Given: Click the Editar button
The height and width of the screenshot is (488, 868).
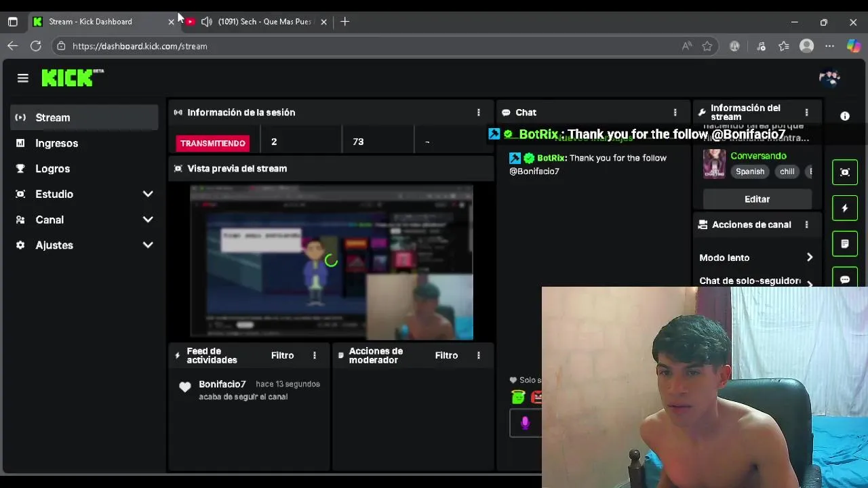Looking at the screenshot, I should pos(757,199).
